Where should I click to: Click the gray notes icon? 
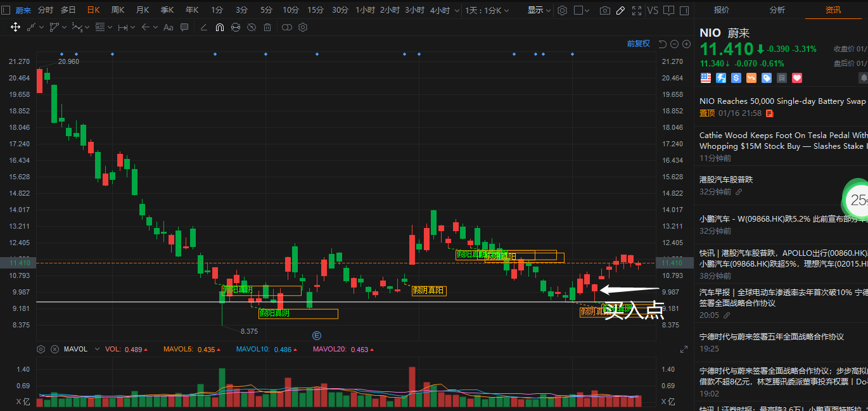click(782, 78)
